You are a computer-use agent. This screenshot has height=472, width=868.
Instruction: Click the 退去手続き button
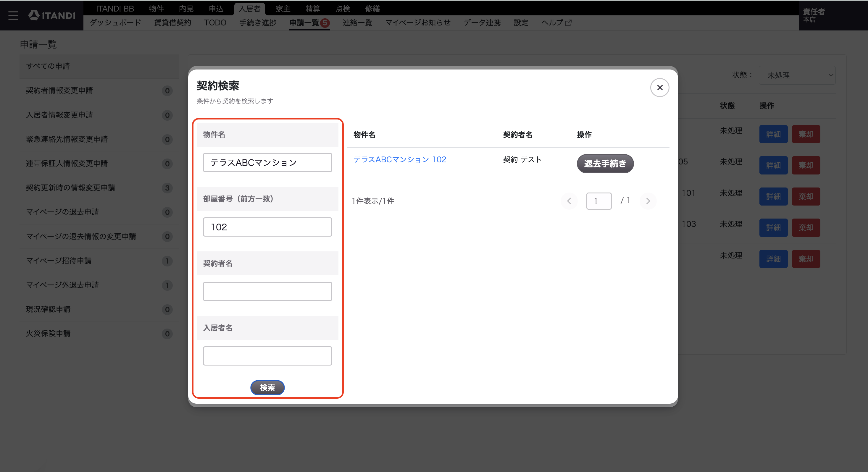(x=605, y=164)
